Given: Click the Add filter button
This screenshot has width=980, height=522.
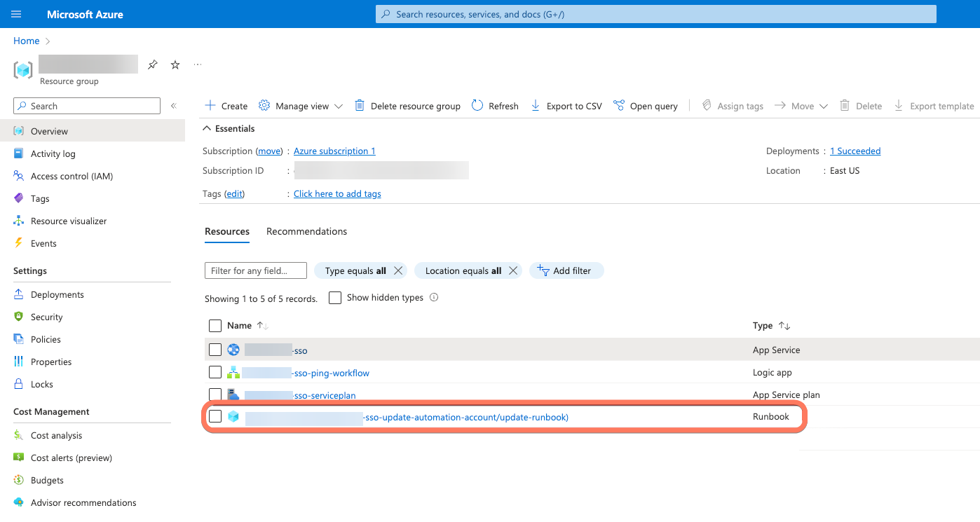Looking at the screenshot, I should point(566,270).
